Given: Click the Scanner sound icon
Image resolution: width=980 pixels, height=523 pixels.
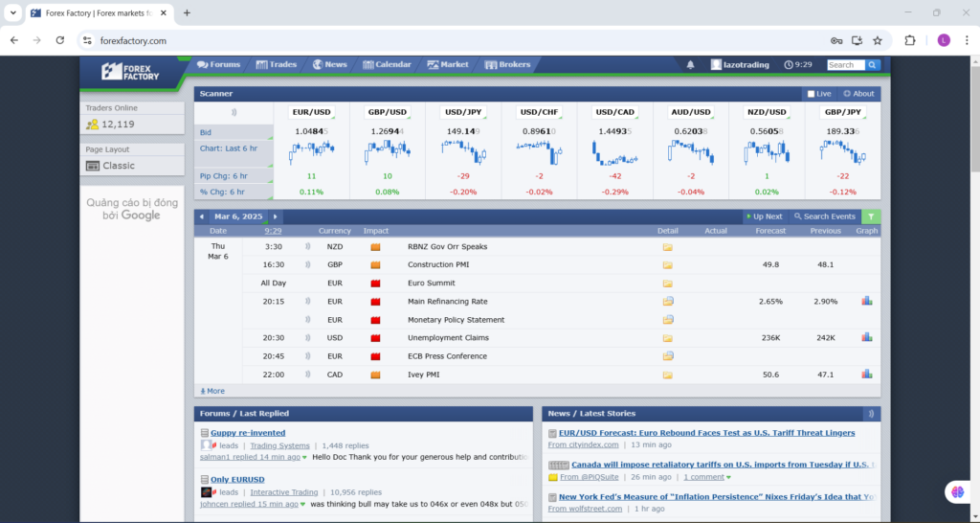Looking at the screenshot, I should (x=234, y=113).
